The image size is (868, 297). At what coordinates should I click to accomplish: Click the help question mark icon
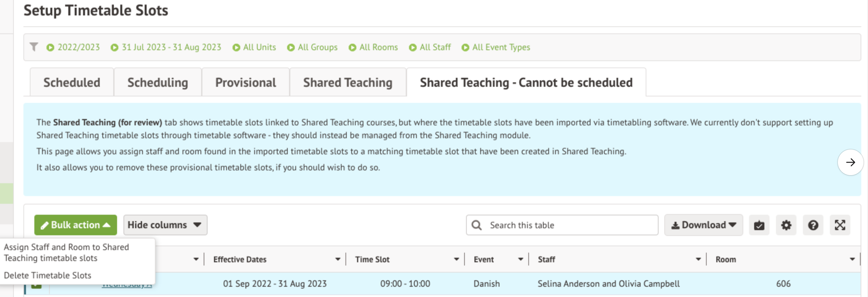tap(813, 225)
